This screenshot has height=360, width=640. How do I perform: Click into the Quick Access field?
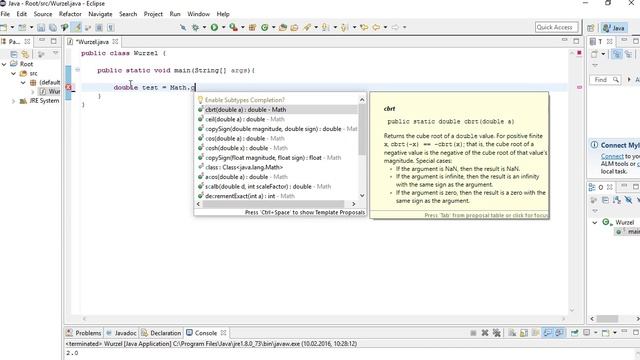click(556, 27)
